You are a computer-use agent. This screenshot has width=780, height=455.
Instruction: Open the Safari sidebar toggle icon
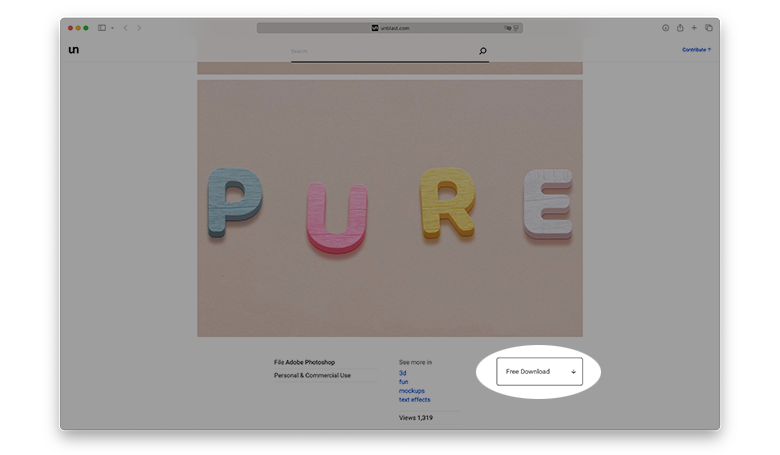tap(102, 28)
